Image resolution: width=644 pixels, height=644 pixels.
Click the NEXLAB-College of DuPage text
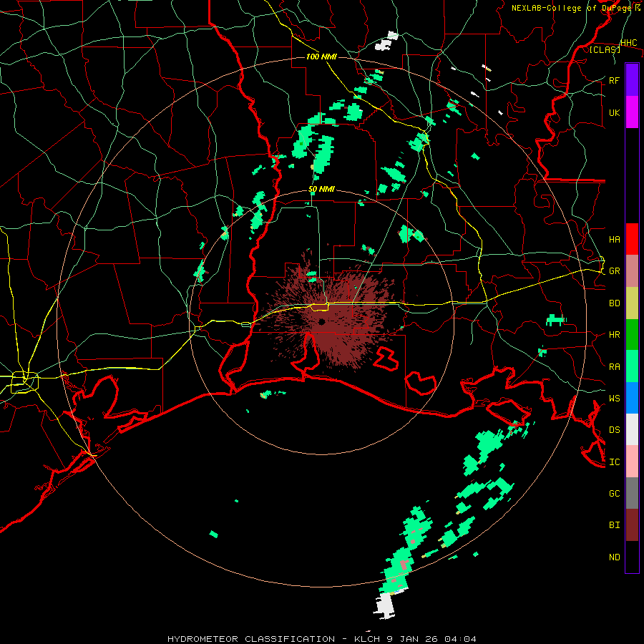[570, 8]
